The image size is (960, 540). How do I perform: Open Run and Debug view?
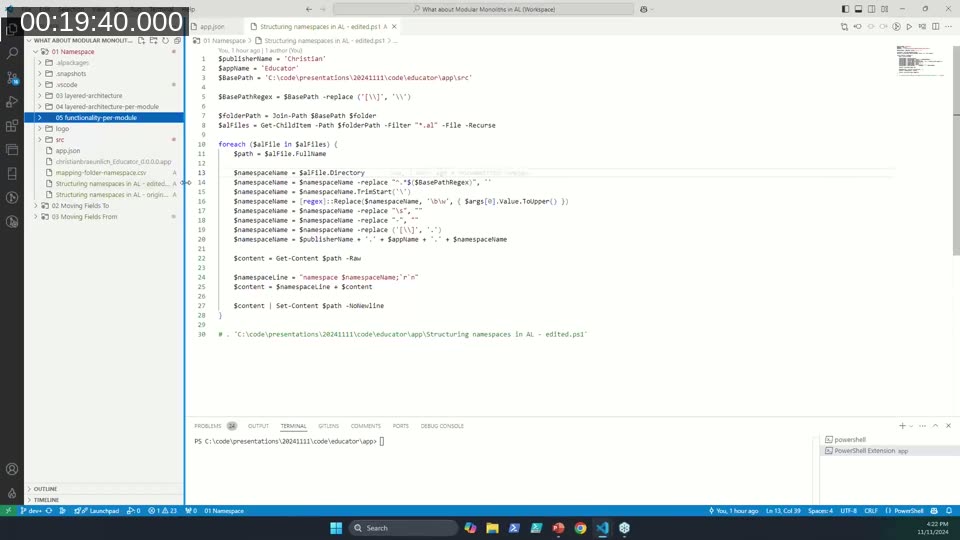12,102
